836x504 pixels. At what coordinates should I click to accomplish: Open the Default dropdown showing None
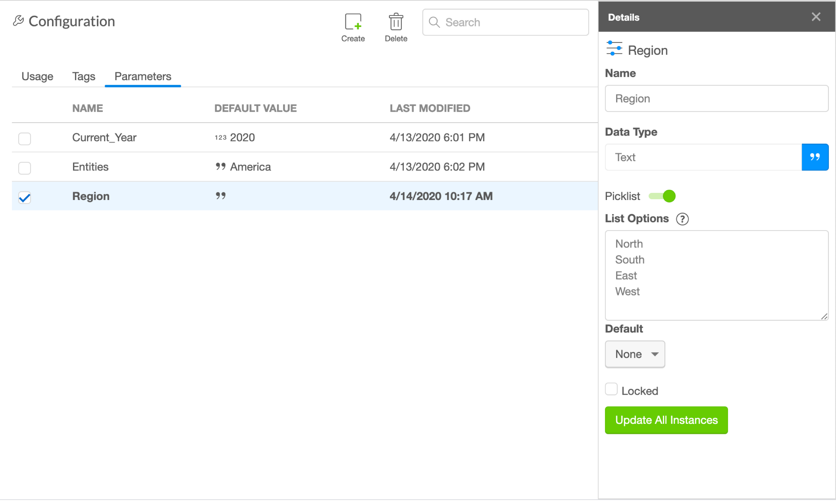click(x=634, y=354)
